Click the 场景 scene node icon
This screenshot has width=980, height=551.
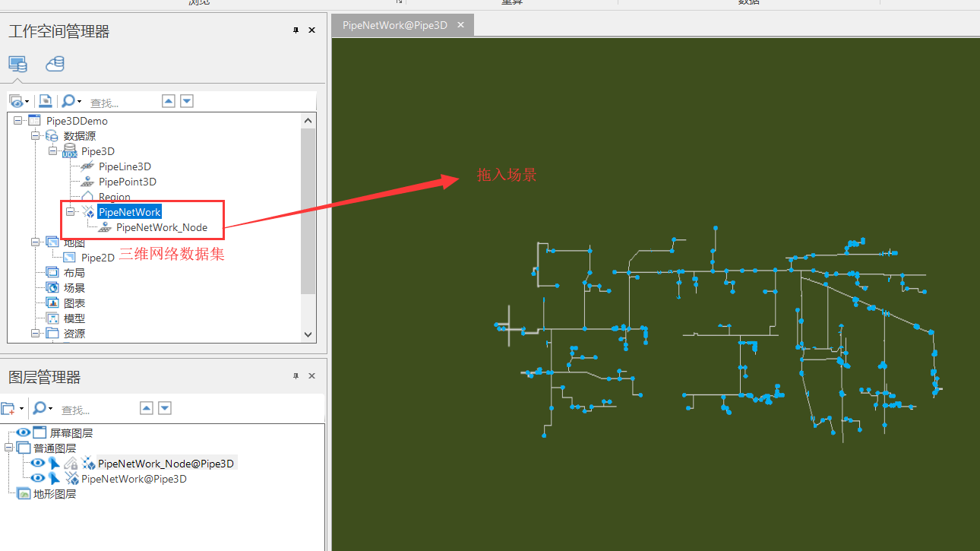52,288
